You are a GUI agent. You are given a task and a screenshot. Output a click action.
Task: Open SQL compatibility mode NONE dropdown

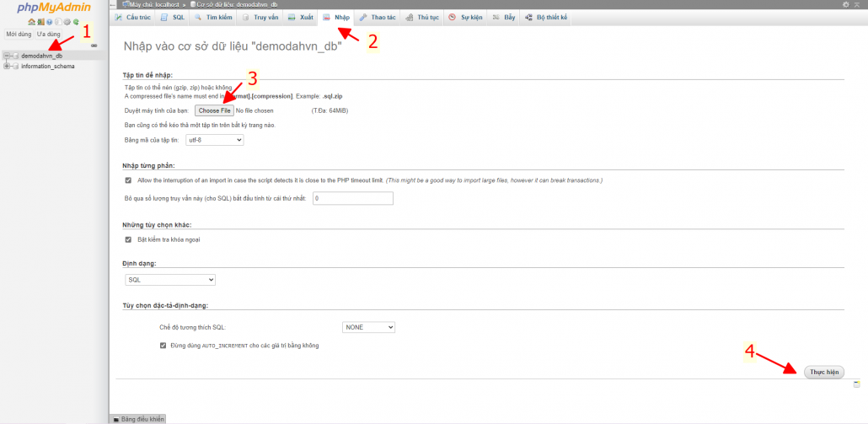[368, 327]
